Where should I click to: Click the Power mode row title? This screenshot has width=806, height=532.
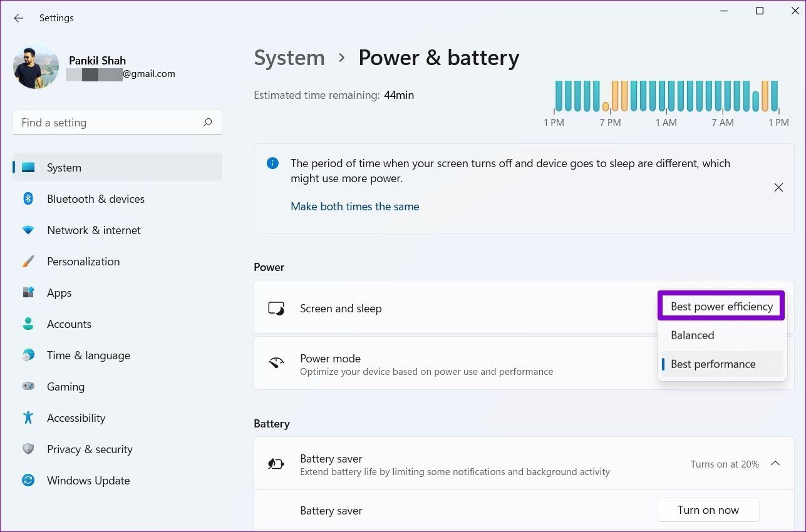click(330, 359)
